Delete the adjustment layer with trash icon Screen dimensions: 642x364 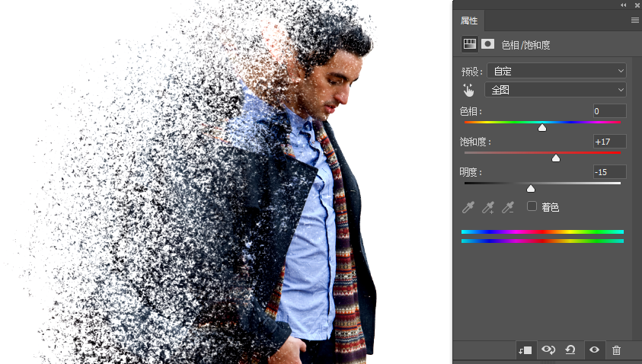point(616,350)
